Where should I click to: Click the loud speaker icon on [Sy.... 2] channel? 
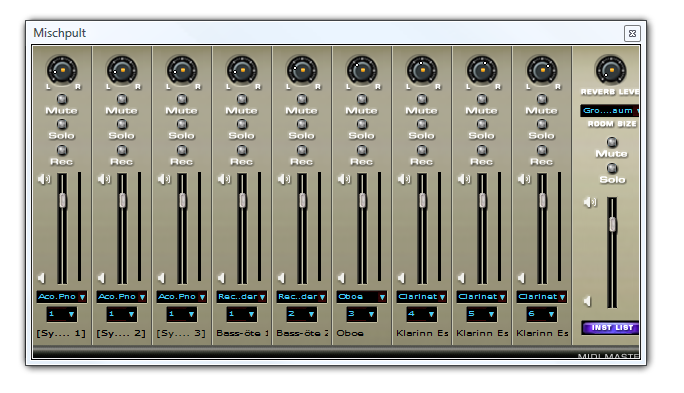point(104,179)
